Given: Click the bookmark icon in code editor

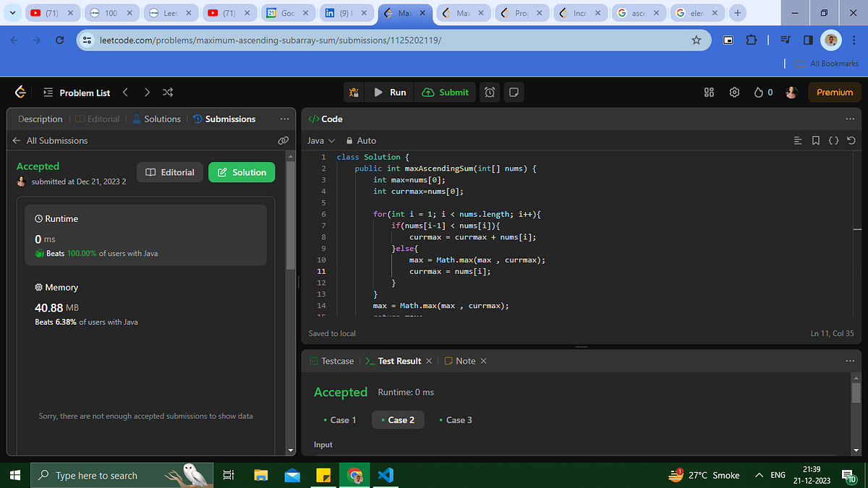Looking at the screenshot, I should tap(815, 140).
